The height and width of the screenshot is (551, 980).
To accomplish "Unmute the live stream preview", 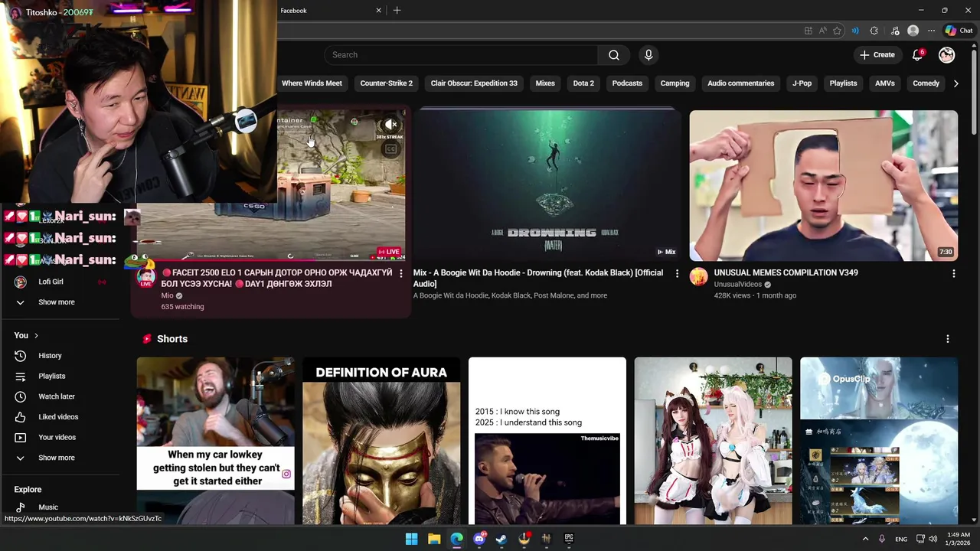I will 391,125.
